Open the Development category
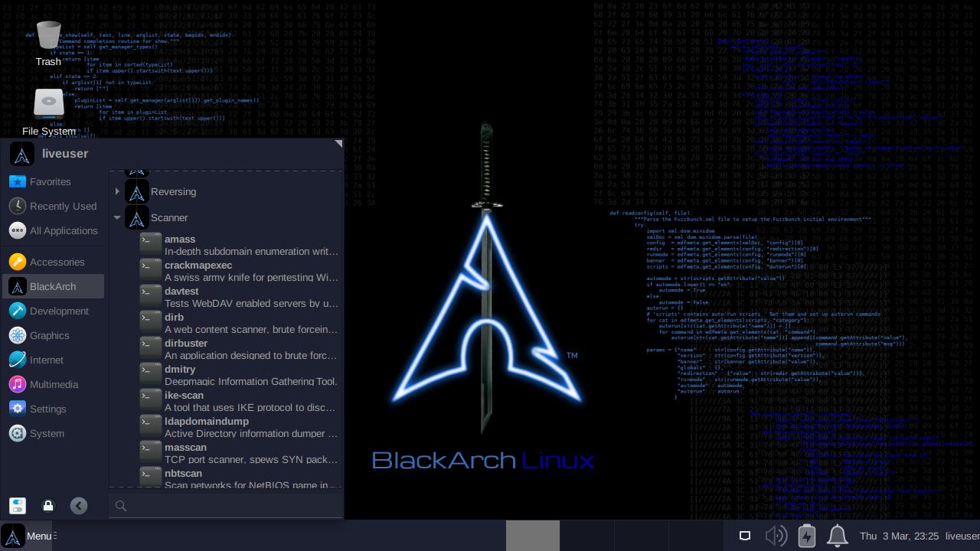 [x=53, y=311]
